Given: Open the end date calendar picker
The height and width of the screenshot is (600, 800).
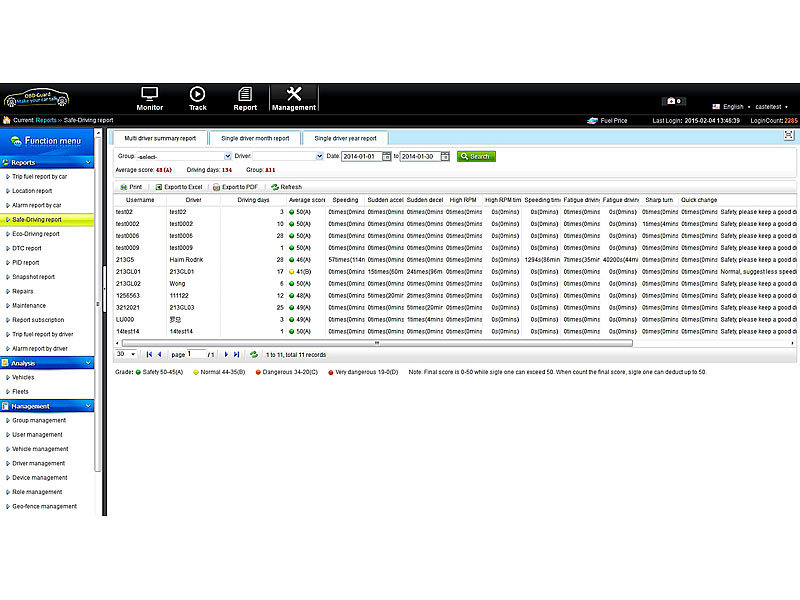Looking at the screenshot, I should tap(445, 156).
